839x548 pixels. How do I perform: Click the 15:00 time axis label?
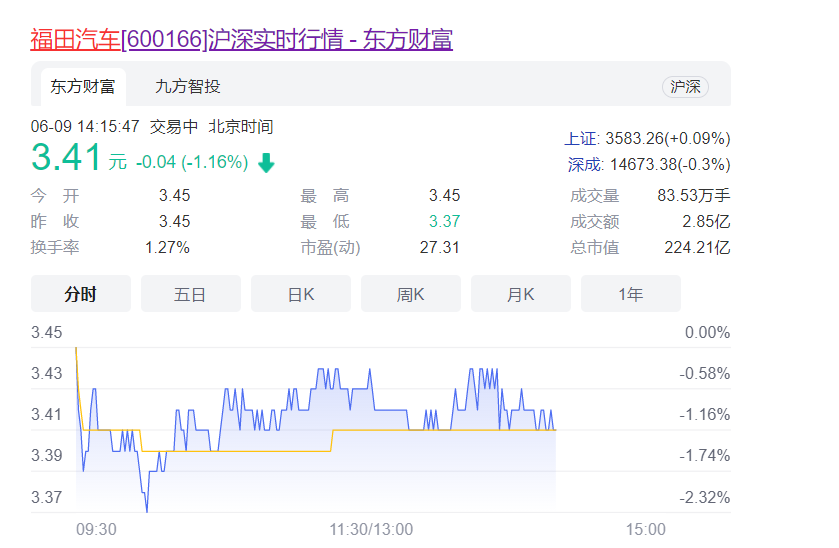646,529
